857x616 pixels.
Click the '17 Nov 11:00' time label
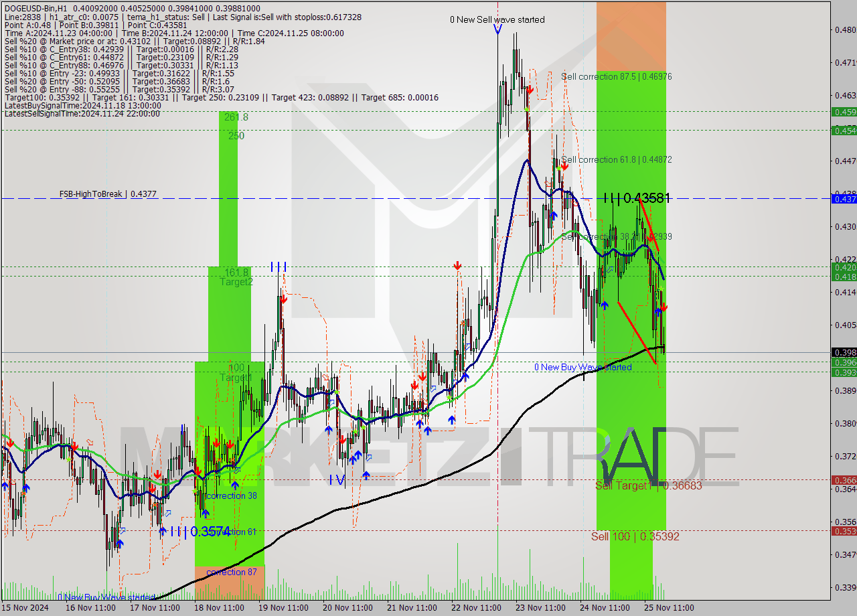pos(154,608)
